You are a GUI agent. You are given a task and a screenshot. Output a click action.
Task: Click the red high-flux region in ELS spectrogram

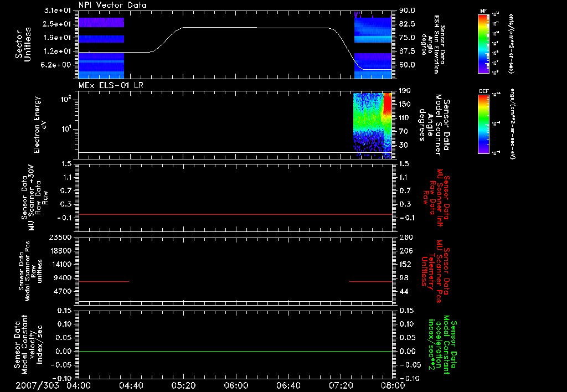point(388,104)
